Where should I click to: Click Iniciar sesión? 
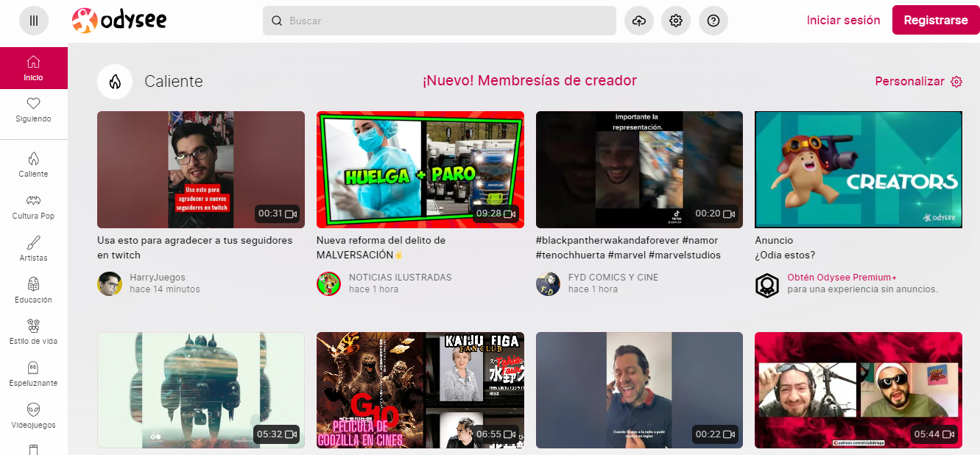(x=844, y=21)
